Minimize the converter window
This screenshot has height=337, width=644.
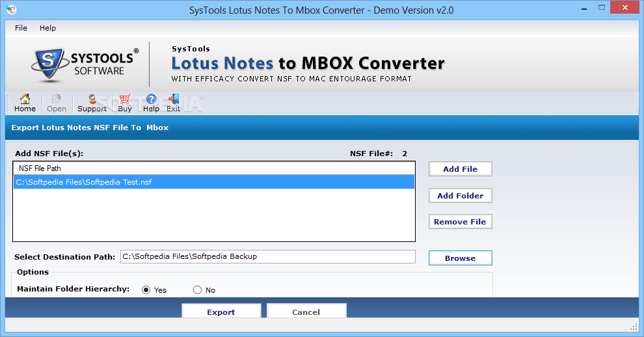click(x=584, y=8)
